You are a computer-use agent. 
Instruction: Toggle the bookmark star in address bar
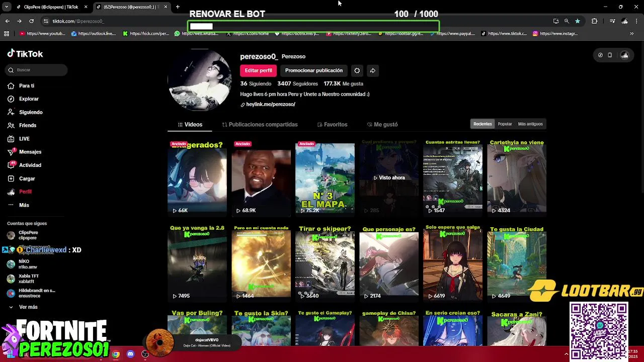[x=578, y=21]
